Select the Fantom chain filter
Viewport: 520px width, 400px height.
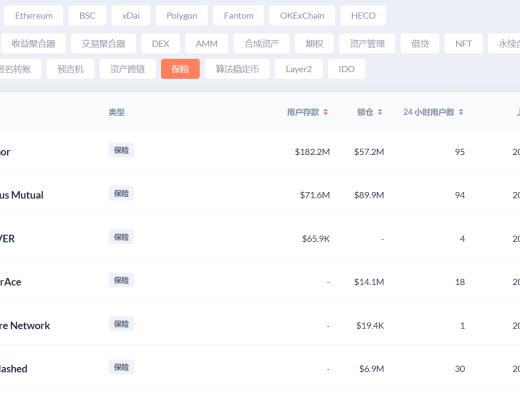tap(238, 16)
